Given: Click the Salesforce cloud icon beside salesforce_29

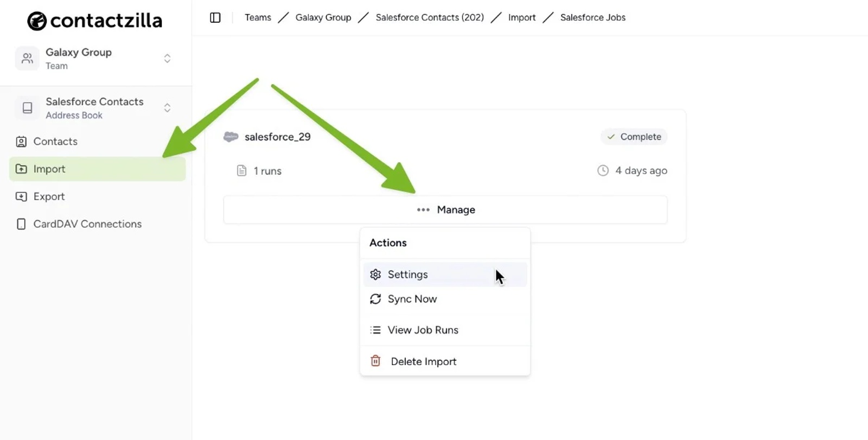Looking at the screenshot, I should click(x=231, y=137).
